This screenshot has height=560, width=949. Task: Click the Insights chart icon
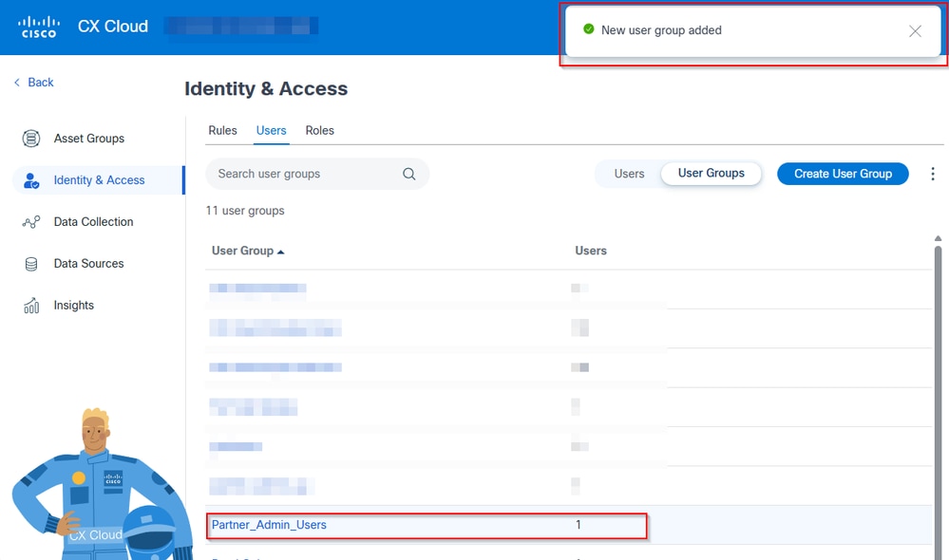click(31, 306)
